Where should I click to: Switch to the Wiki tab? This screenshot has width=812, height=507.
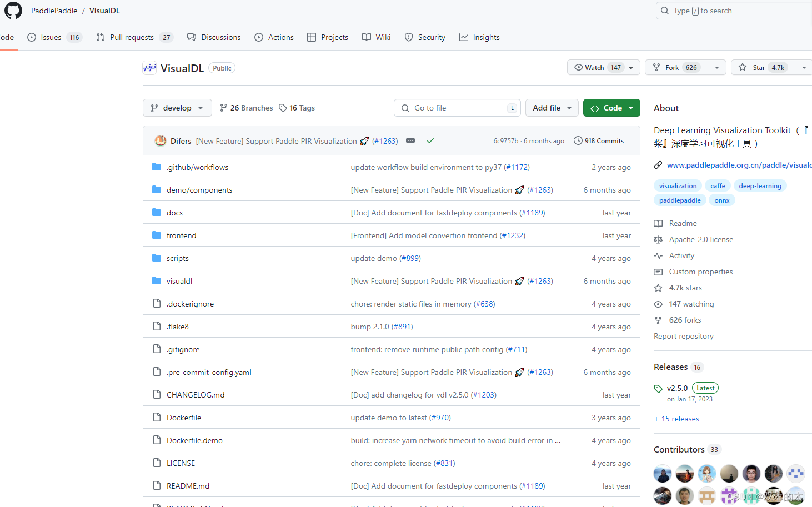pos(377,37)
